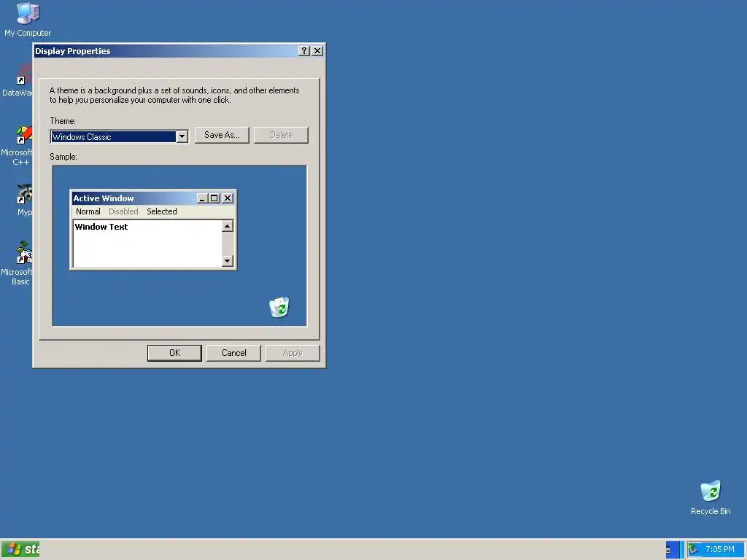Viewport: 747px width, 560px height.
Task: Click Cancel in Display Properties
Action: pyautogui.click(x=233, y=353)
